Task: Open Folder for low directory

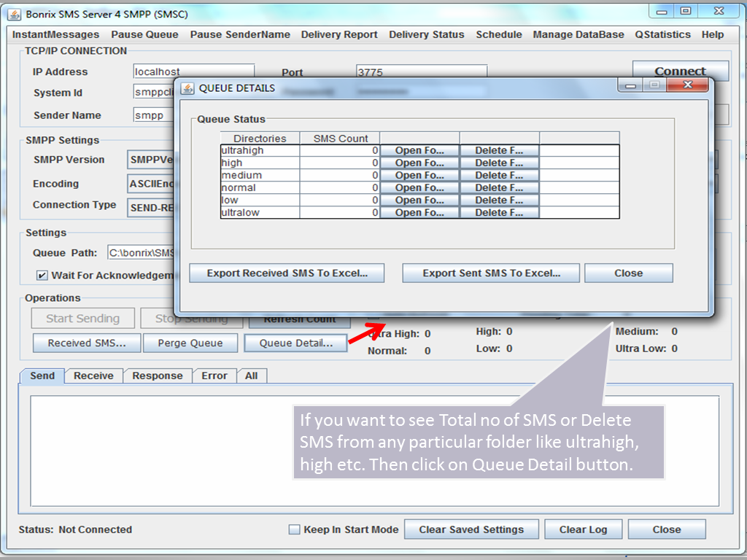Action: click(x=419, y=200)
